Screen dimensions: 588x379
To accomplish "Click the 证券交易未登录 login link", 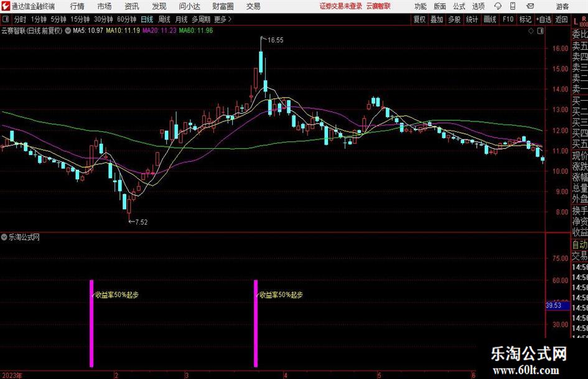I will pos(341,6).
